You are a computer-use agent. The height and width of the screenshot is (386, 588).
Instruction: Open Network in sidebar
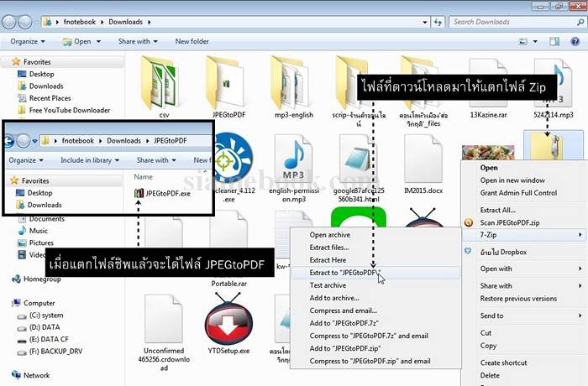coord(31,375)
